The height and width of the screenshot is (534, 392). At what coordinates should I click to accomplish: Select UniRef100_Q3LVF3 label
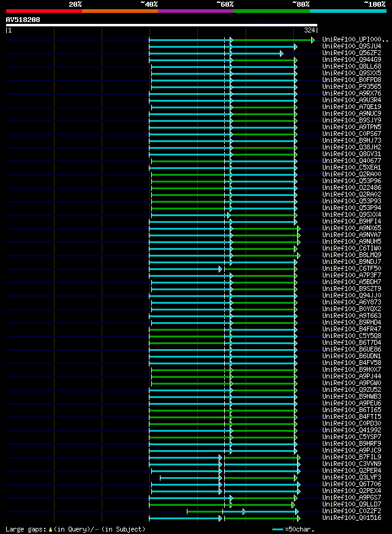352,478
